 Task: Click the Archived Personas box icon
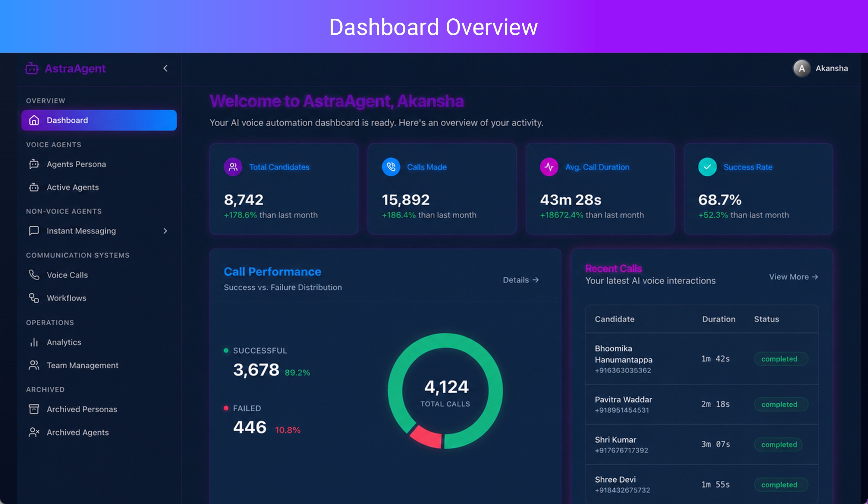click(34, 409)
